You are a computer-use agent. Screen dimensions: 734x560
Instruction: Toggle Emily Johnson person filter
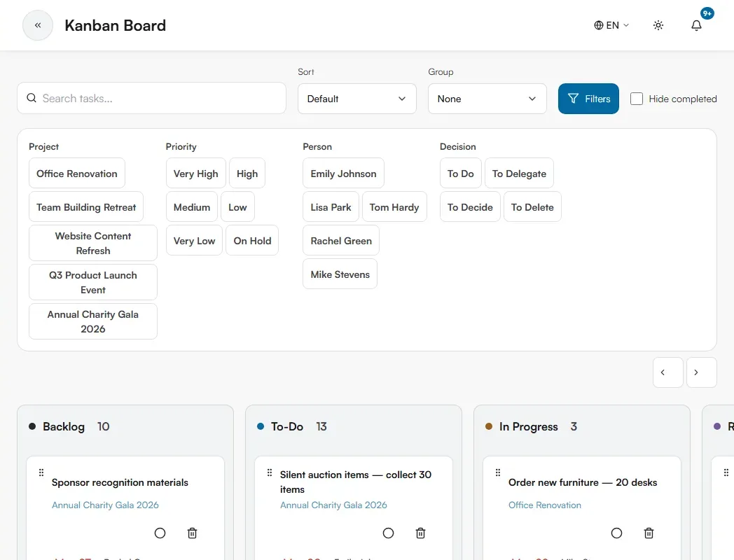point(343,174)
